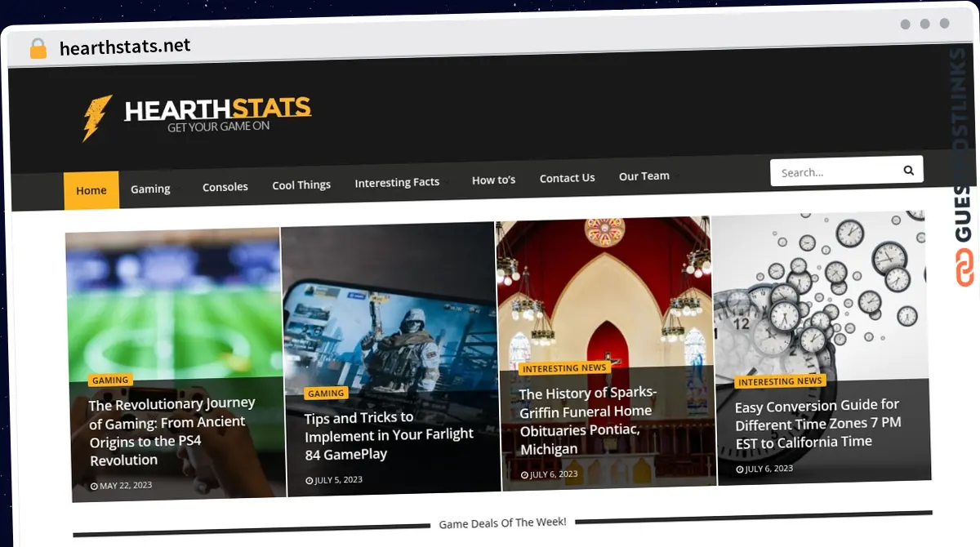Expand the How to's navigation menu
The image size is (980, 547).
coord(493,180)
